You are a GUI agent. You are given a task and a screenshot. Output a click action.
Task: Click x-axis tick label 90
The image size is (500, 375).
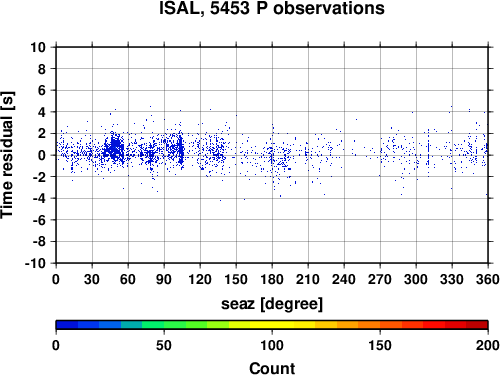164,279
